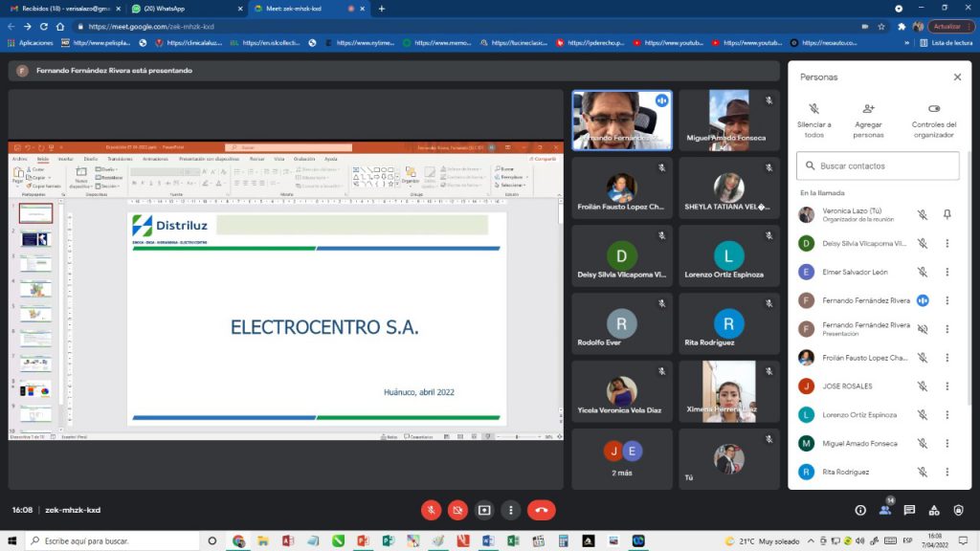
Task: Open more options for Rita Rodriguez
Action: (947, 472)
